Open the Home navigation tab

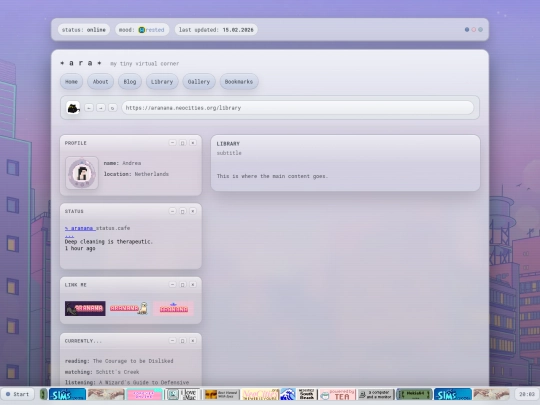(x=71, y=82)
